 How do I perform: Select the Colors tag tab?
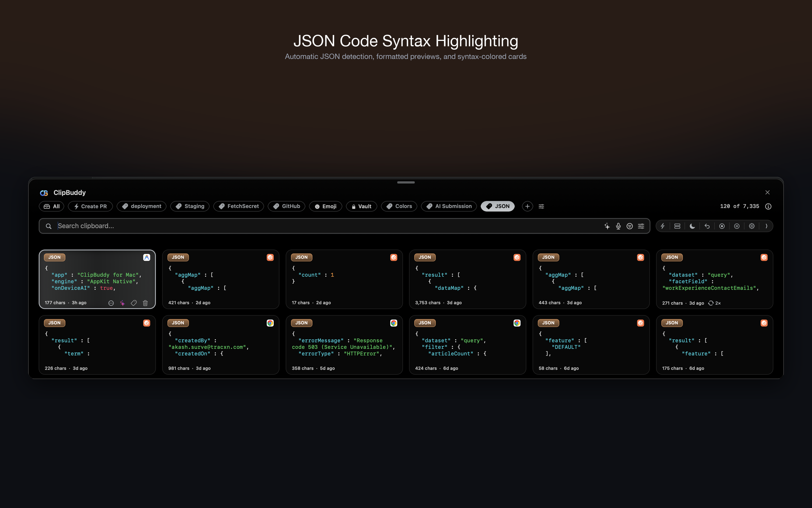(399, 206)
